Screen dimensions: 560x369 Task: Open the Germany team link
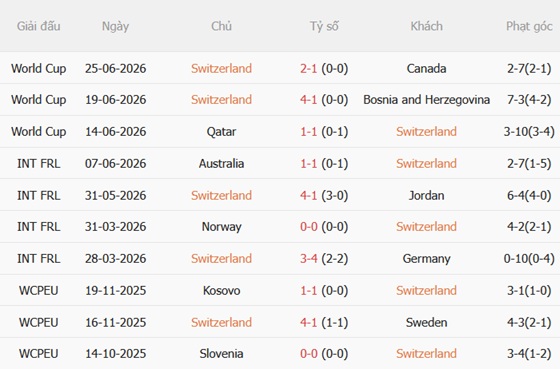[x=426, y=259]
